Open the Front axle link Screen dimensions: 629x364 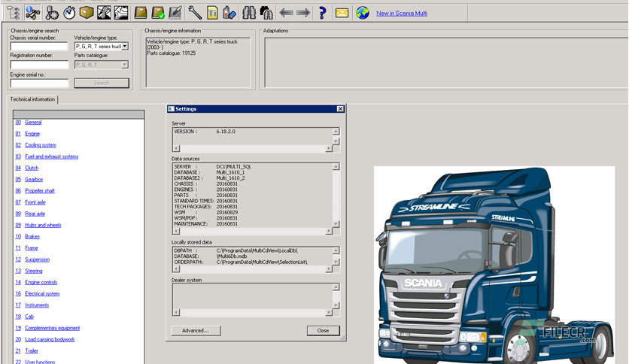tap(35, 202)
